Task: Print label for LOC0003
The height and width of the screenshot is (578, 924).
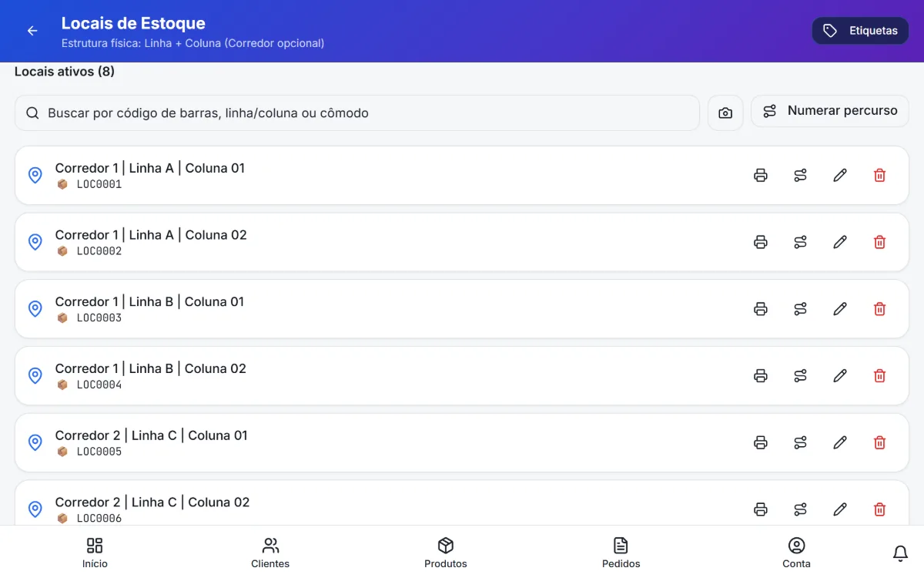Action: click(761, 309)
